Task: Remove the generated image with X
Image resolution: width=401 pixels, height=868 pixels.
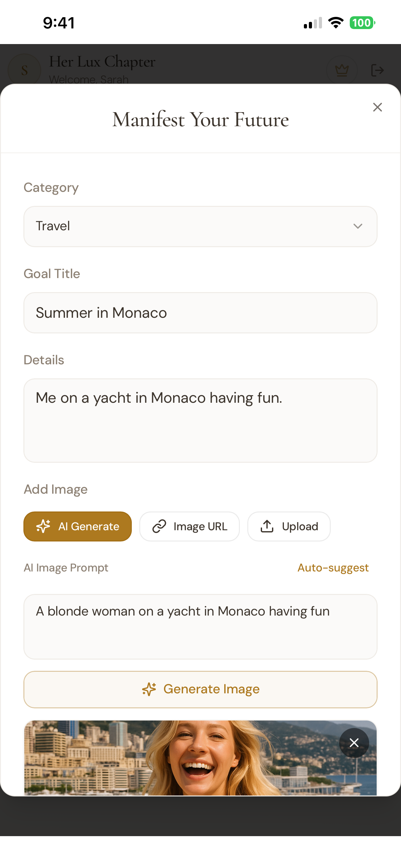Action: click(x=354, y=743)
